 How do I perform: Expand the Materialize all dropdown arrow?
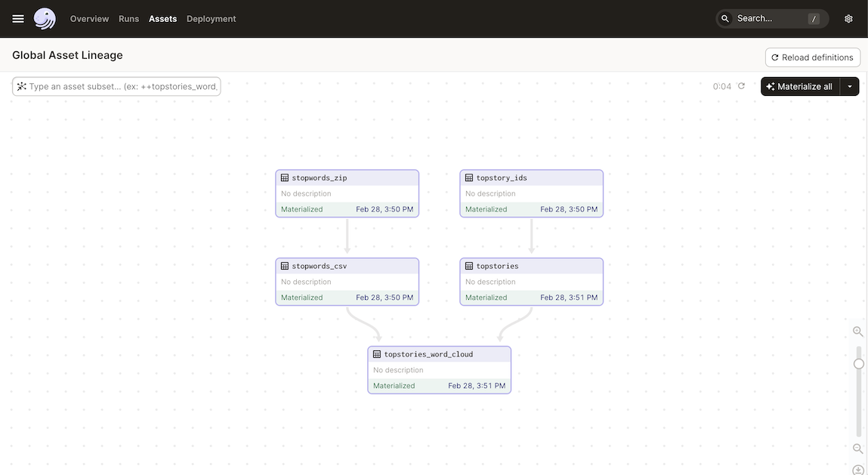850,87
